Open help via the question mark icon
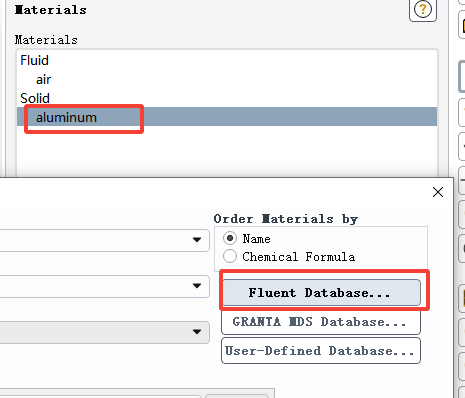The width and height of the screenshot is (465, 398). tap(423, 9)
